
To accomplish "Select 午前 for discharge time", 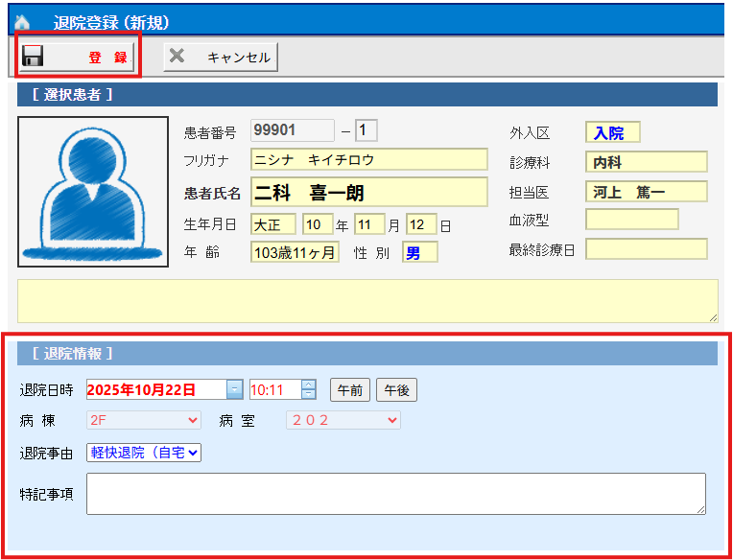I will [x=350, y=389].
